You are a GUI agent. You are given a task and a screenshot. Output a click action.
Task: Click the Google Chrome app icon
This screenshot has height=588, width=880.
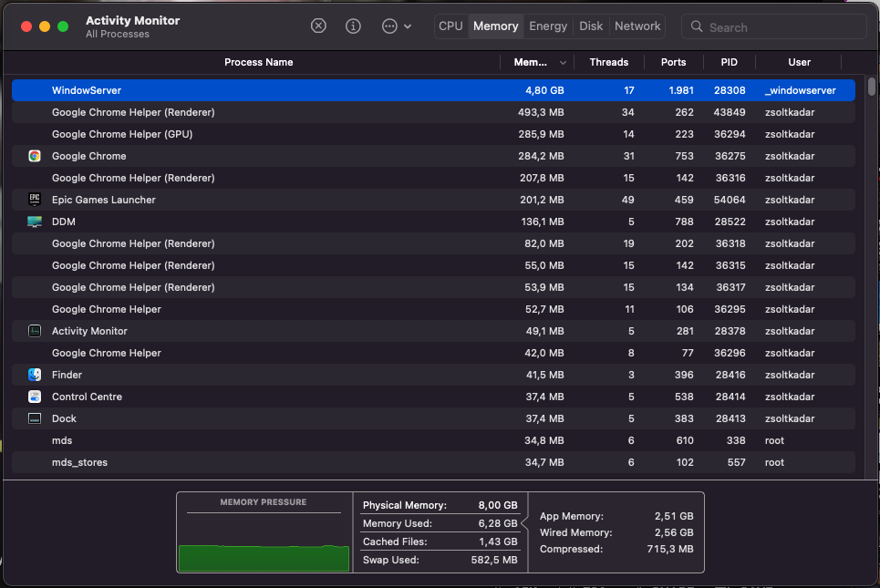point(35,156)
